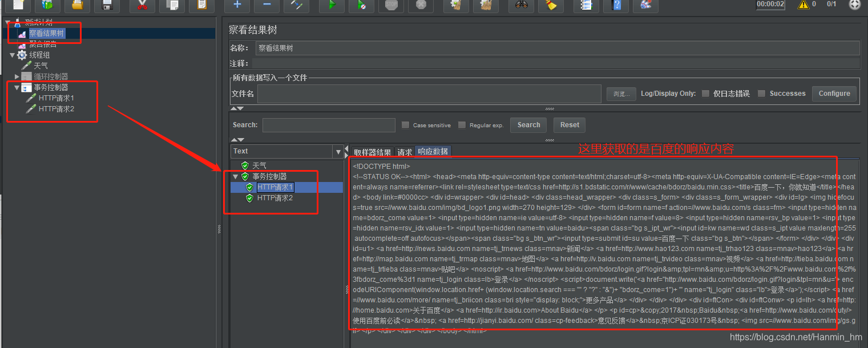Clear all results with double broom icon
Image resolution: width=868 pixels, height=348 pixels.
(x=486, y=5)
